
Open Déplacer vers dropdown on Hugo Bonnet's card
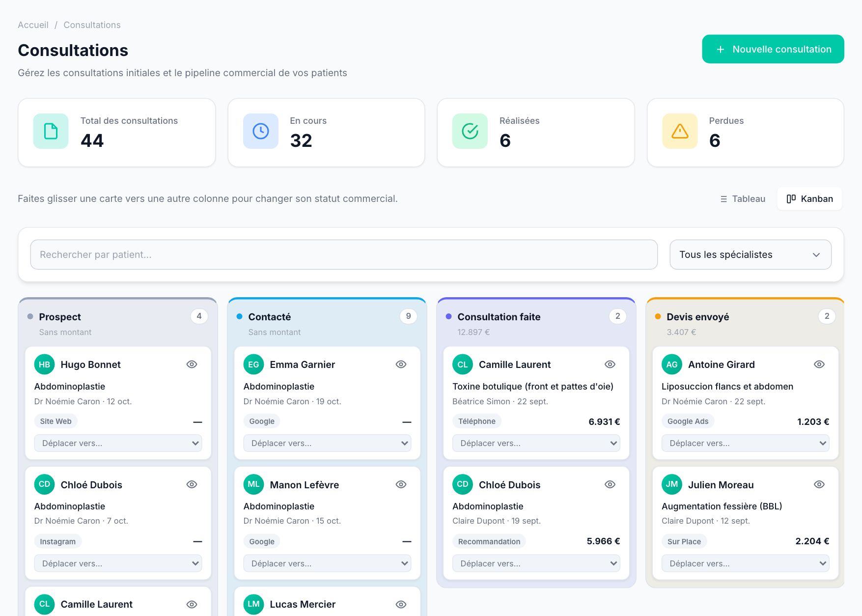pyautogui.click(x=118, y=443)
